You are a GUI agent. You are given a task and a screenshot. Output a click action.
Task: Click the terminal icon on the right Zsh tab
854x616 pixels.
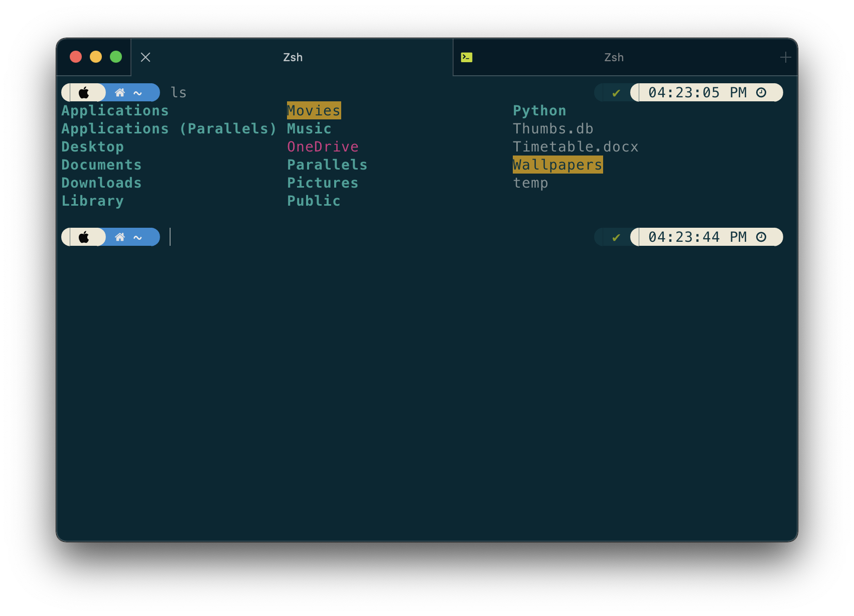(x=466, y=57)
